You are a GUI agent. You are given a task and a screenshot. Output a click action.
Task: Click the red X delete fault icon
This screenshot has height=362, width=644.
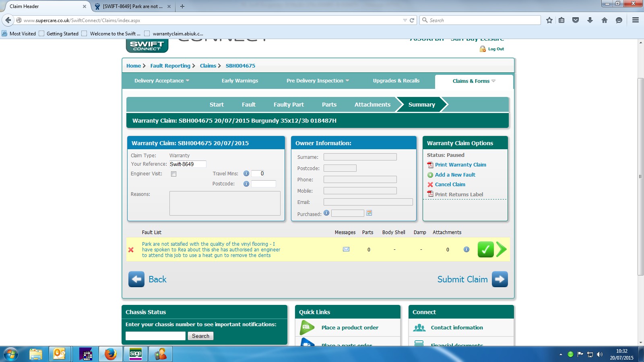click(x=131, y=250)
